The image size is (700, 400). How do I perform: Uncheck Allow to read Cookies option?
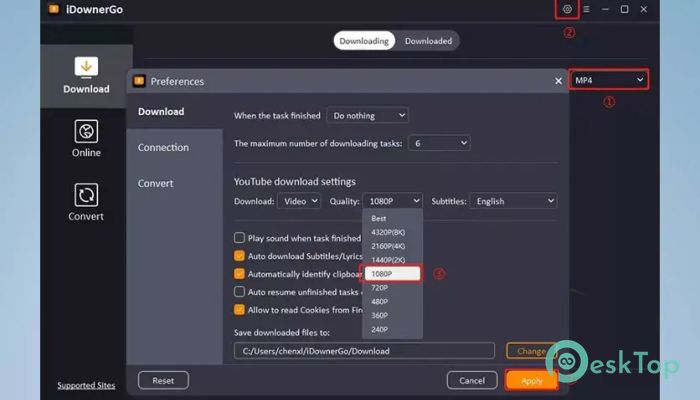(x=239, y=309)
